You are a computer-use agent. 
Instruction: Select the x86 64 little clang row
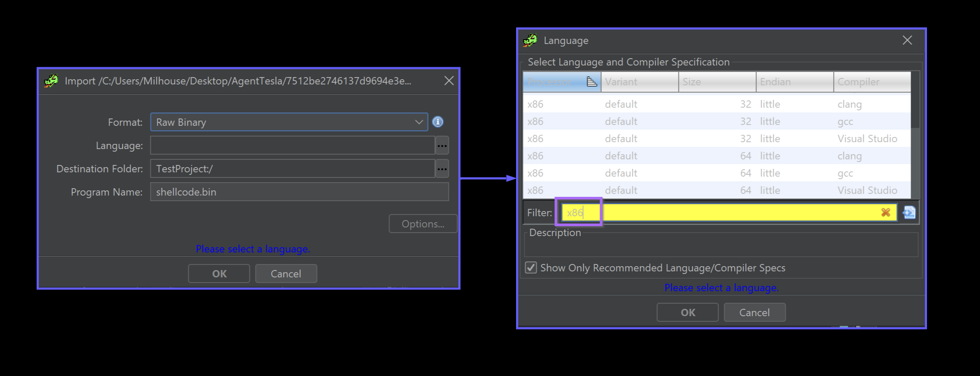coord(717,156)
